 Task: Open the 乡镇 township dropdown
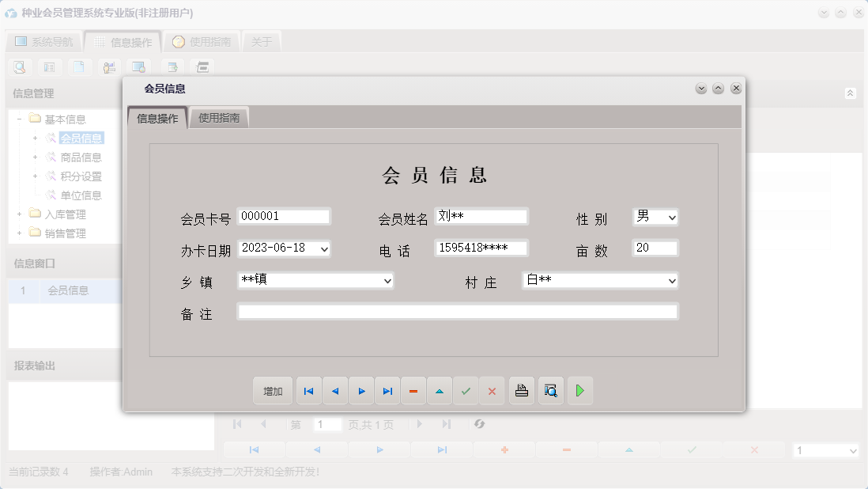pyautogui.click(x=386, y=280)
